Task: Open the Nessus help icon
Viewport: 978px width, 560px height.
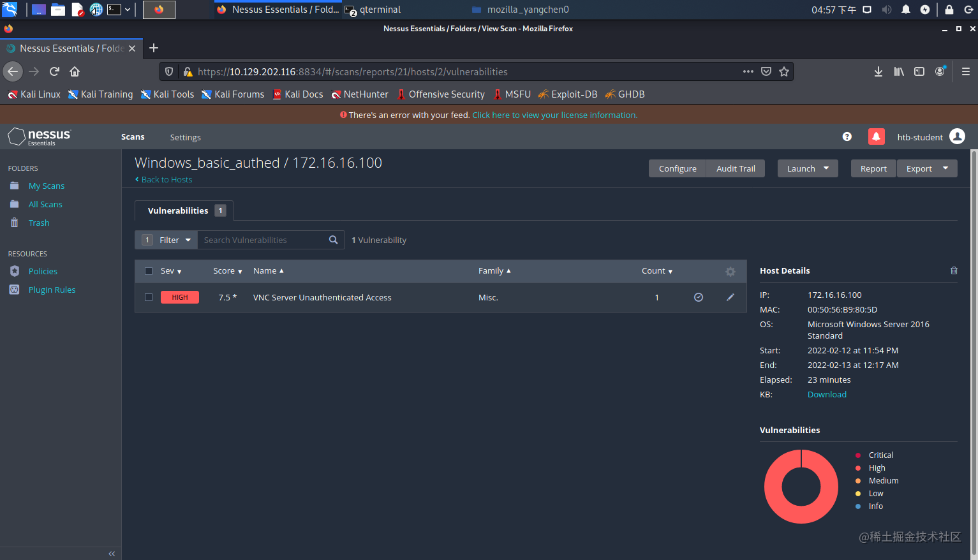Action: click(847, 136)
